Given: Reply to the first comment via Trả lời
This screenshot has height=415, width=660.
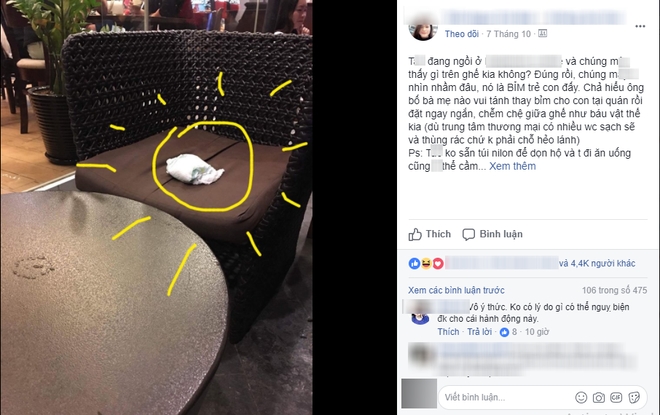Looking at the screenshot, I should click(x=479, y=332).
